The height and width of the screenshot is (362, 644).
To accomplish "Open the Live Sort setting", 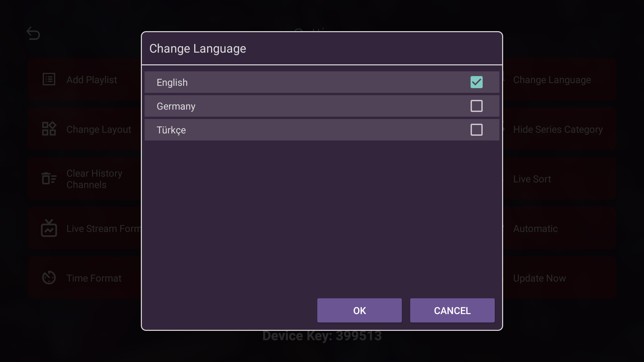I will click(532, 179).
